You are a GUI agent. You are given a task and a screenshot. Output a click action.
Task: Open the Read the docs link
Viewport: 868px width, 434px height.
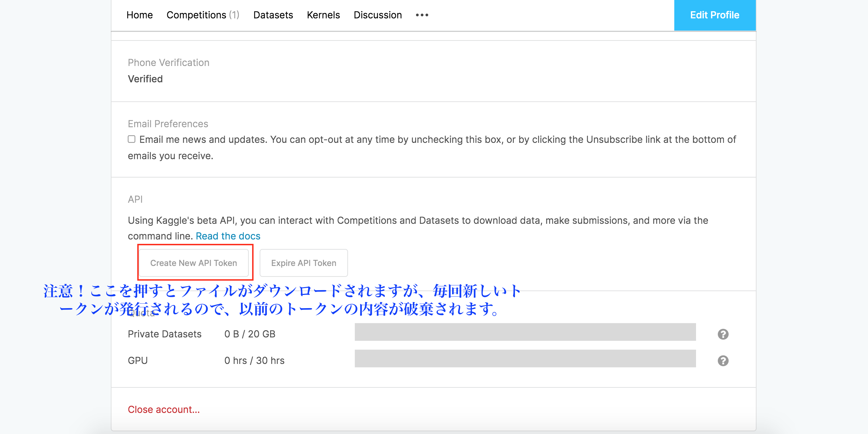click(228, 236)
